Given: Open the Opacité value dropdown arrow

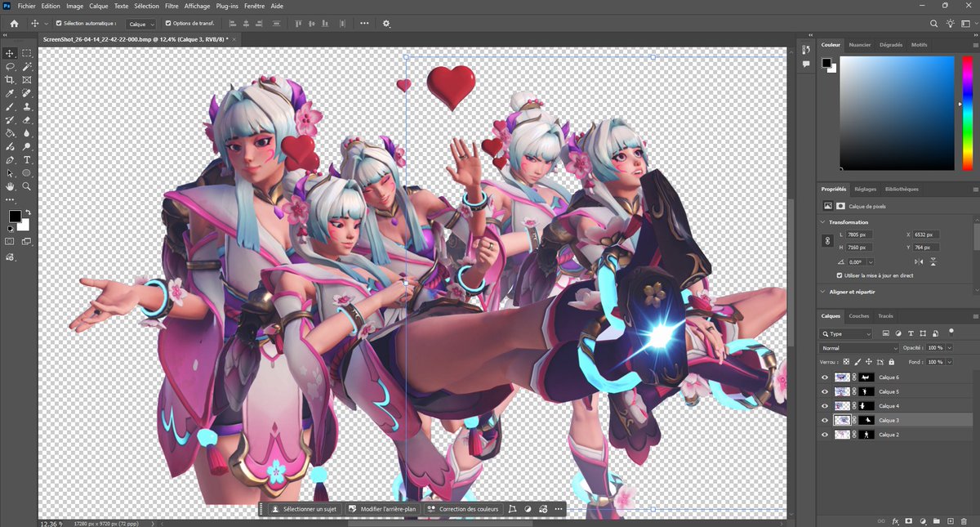Looking at the screenshot, I should pyautogui.click(x=950, y=348).
